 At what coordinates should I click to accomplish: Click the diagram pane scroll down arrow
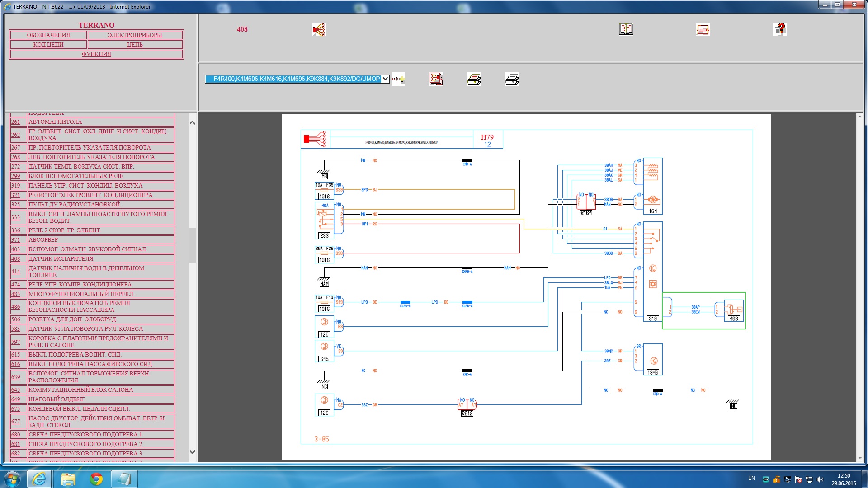point(860,458)
